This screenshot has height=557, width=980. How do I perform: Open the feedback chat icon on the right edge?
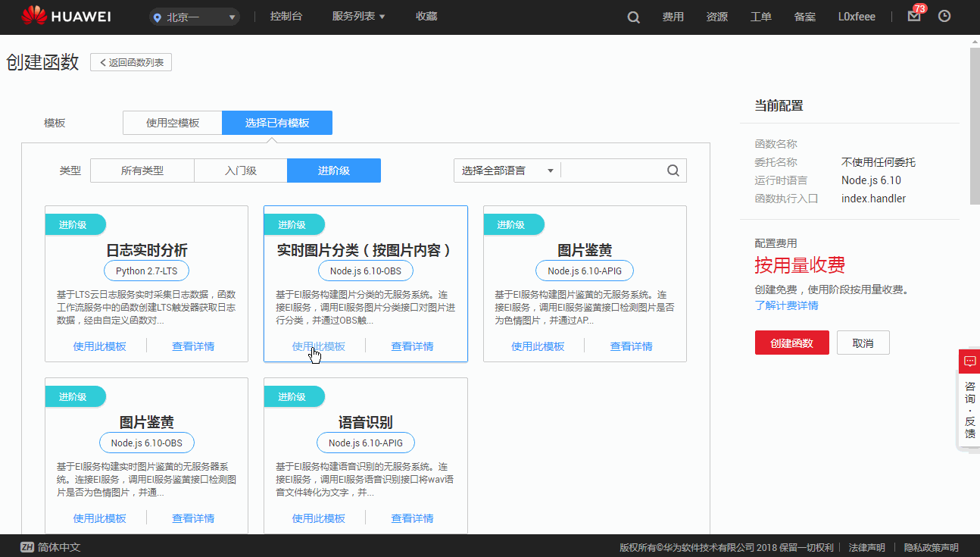coord(969,361)
